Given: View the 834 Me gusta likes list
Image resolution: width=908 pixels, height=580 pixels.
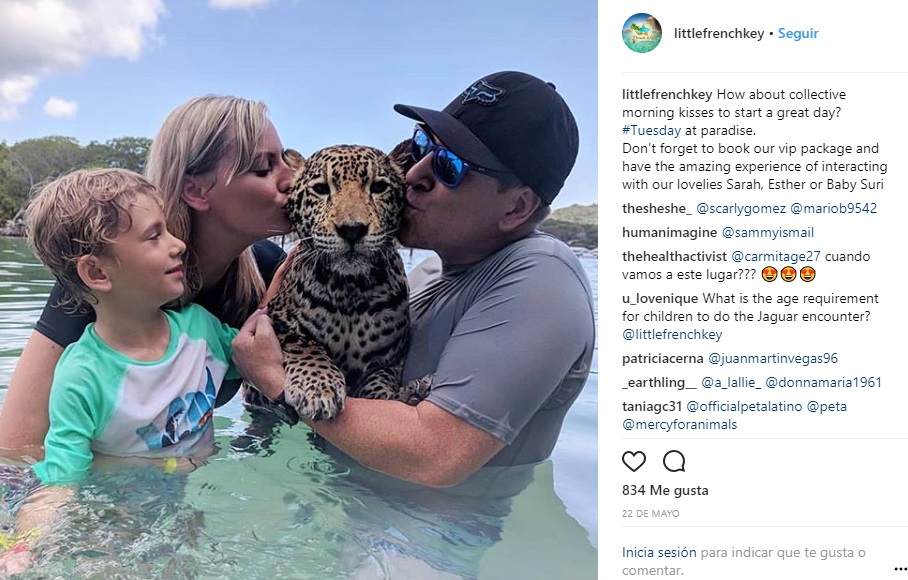Looking at the screenshot, I should pyautogui.click(x=665, y=490).
